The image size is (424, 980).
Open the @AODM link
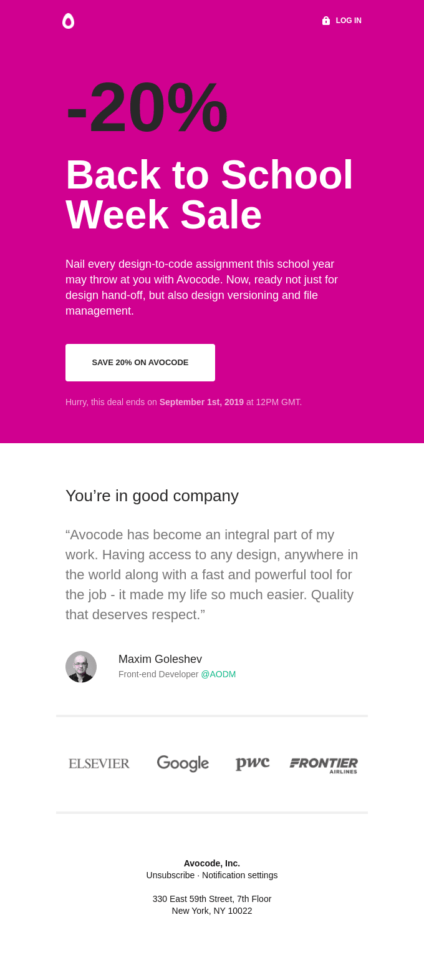[218, 674]
